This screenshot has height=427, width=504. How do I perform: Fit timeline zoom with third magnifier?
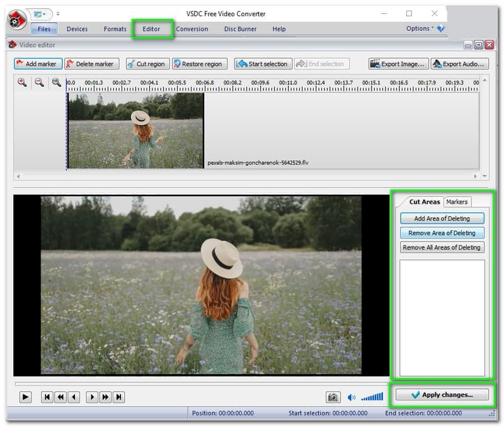pyautogui.click(x=57, y=83)
